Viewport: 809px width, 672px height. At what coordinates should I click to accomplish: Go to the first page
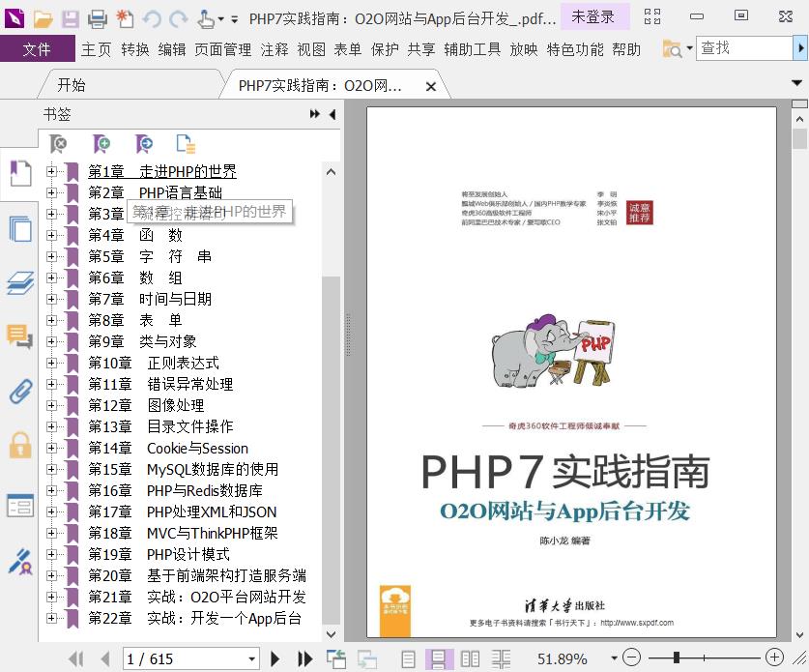pos(76,658)
